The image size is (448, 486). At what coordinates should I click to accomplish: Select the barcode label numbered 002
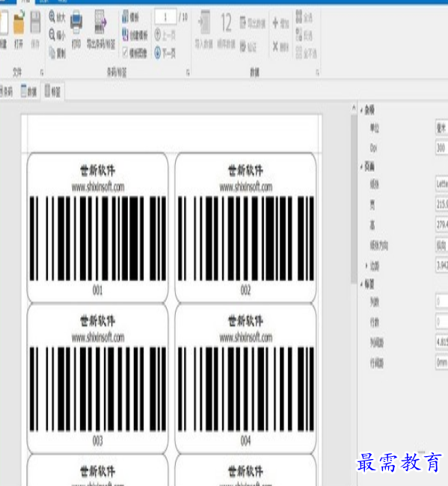(x=245, y=227)
